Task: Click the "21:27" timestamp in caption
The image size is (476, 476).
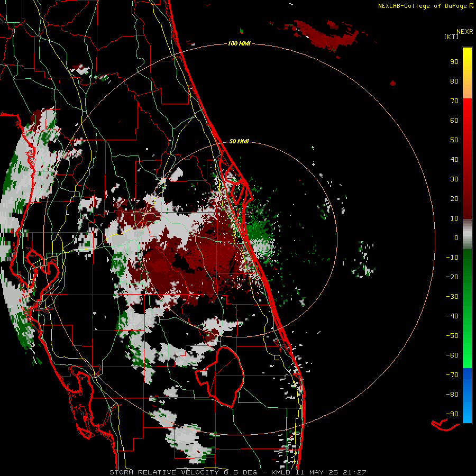Action: coord(354,472)
